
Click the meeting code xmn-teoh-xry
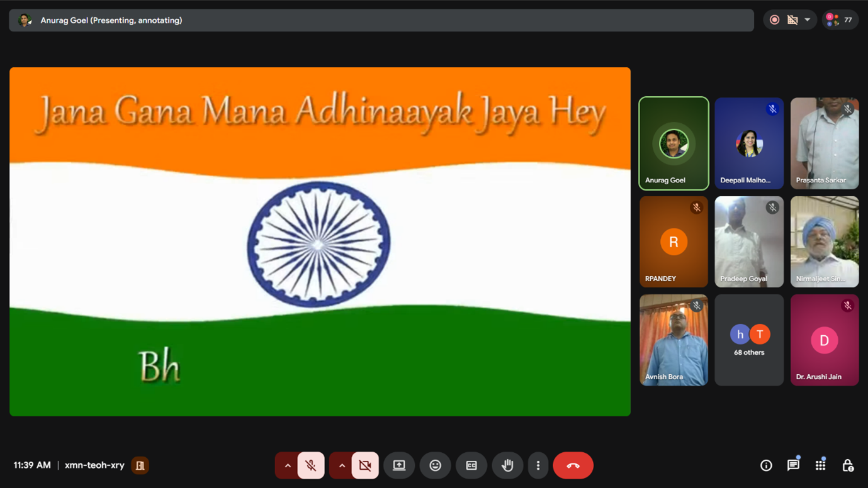point(94,465)
